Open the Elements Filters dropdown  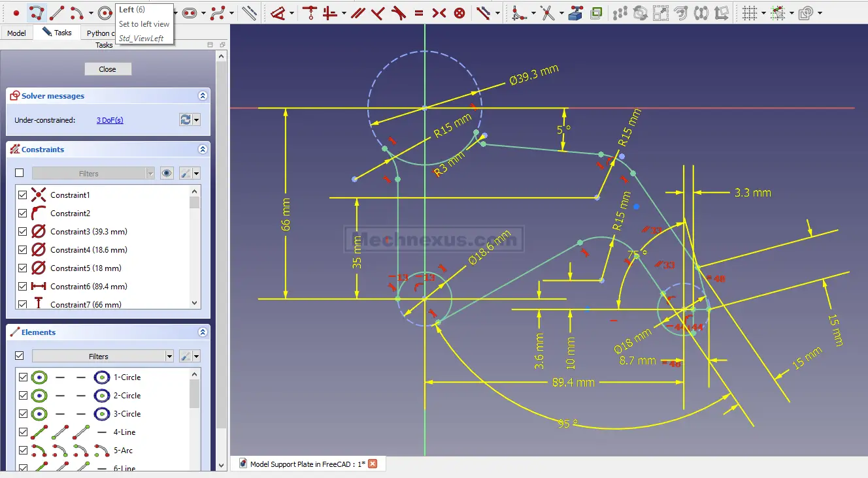(x=169, y=357)
